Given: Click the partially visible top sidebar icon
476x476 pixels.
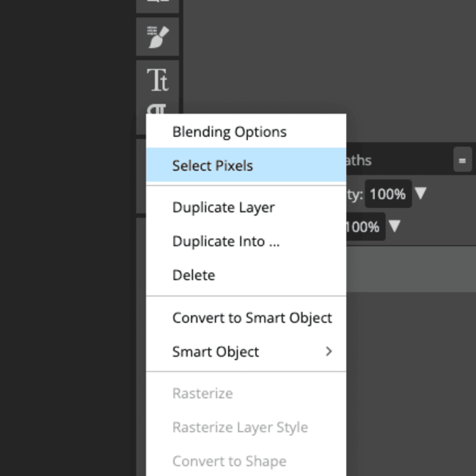Looking at the screenshot, I should [158, 4].
